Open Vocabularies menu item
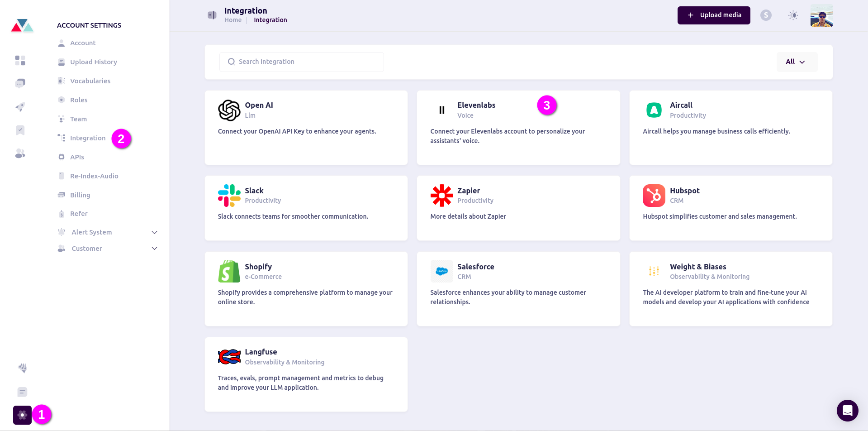 90,81
